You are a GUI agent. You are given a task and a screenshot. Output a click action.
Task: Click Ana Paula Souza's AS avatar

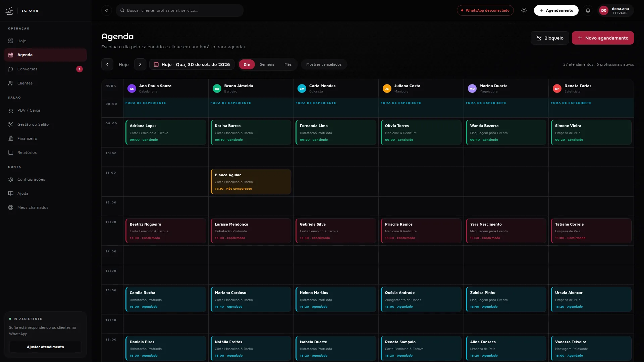coord(132,88)
